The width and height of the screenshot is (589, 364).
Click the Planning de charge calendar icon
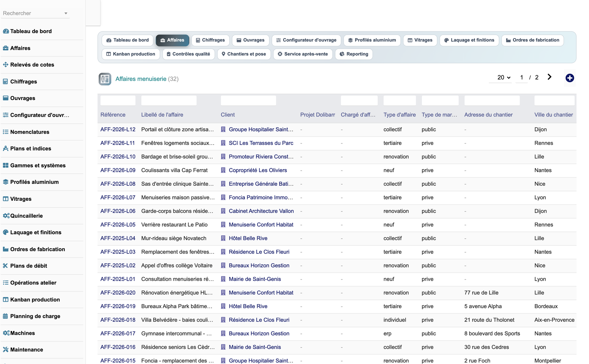point(6,316)
